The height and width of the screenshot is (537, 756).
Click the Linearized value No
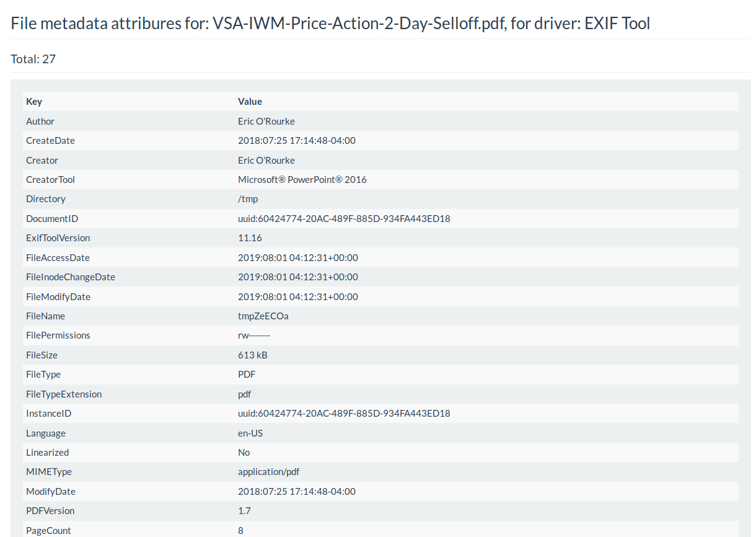(244, 453)
